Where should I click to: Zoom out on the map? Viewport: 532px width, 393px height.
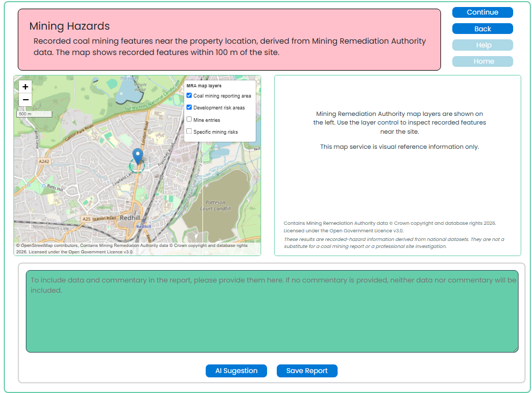click(x=25, y=100)
